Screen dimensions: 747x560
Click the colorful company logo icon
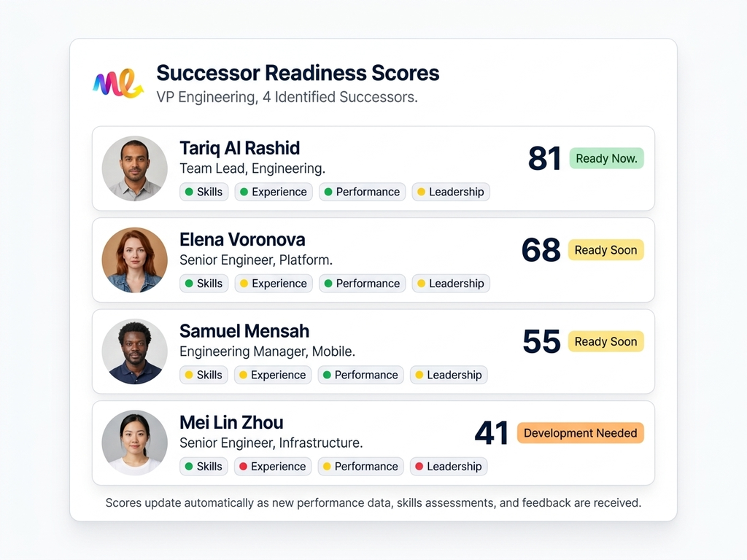[x=117, y=83]
